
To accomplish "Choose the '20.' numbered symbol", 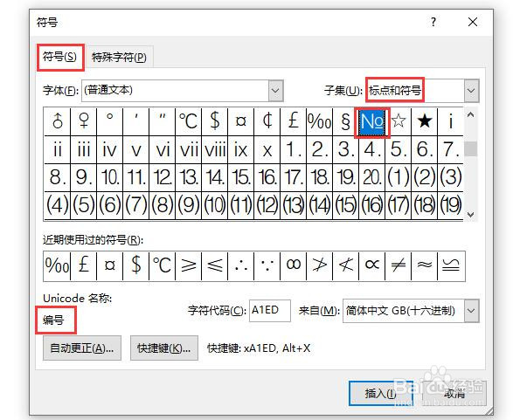I will [372, 178].
